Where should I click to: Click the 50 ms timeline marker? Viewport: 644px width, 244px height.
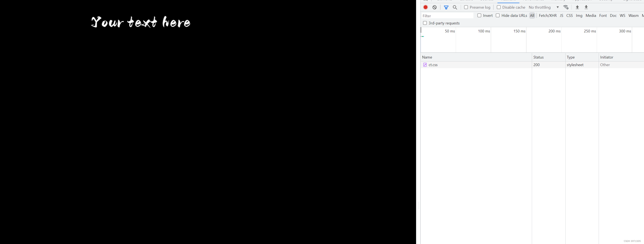450,31
